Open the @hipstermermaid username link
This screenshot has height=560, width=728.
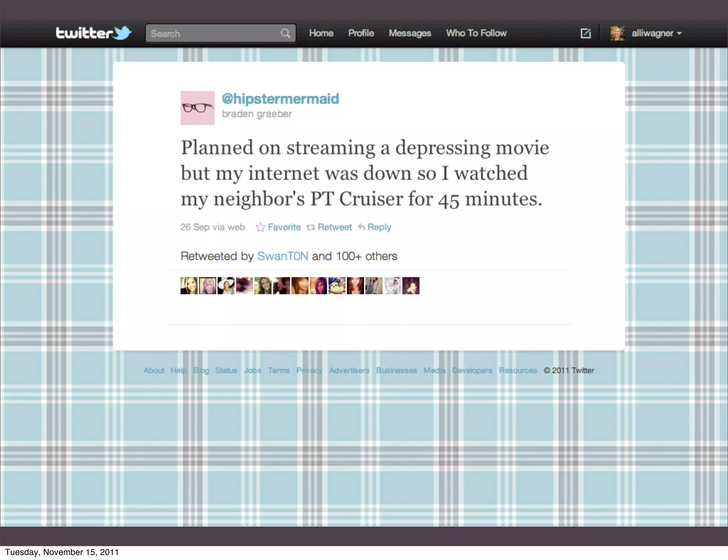click(x=280, y=99)
